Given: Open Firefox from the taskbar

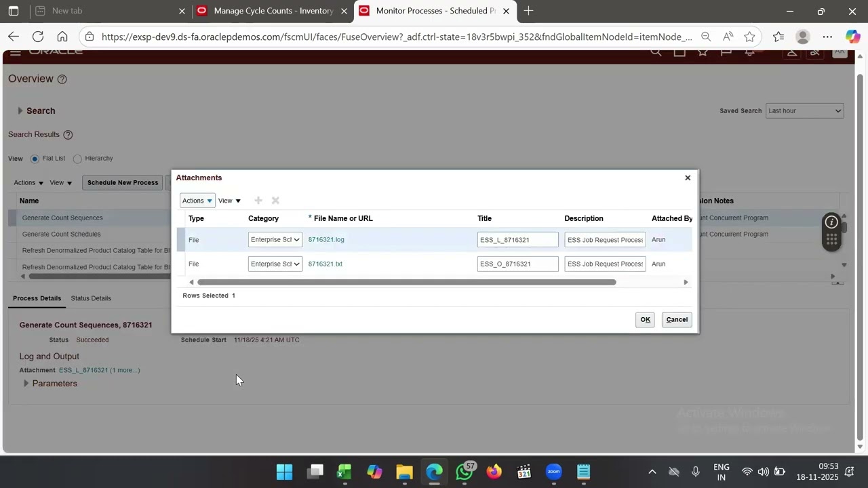Looking at the screenshot, I should click(x=494, y=472).
